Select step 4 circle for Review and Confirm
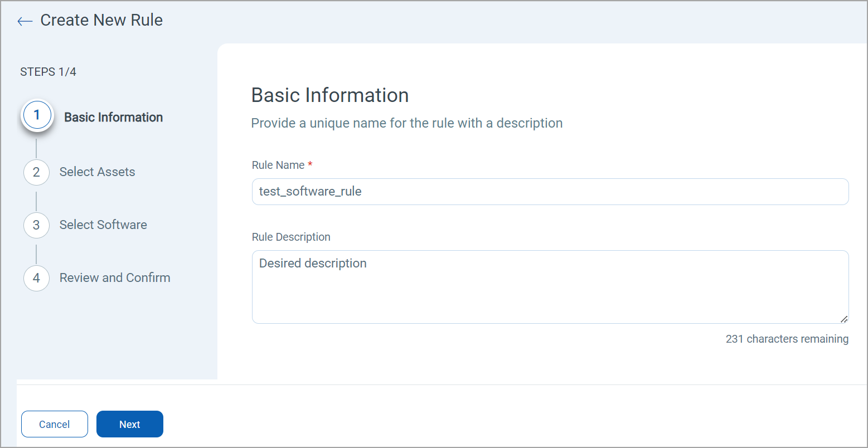Screen dimensions: 868x448 (36, 278)
